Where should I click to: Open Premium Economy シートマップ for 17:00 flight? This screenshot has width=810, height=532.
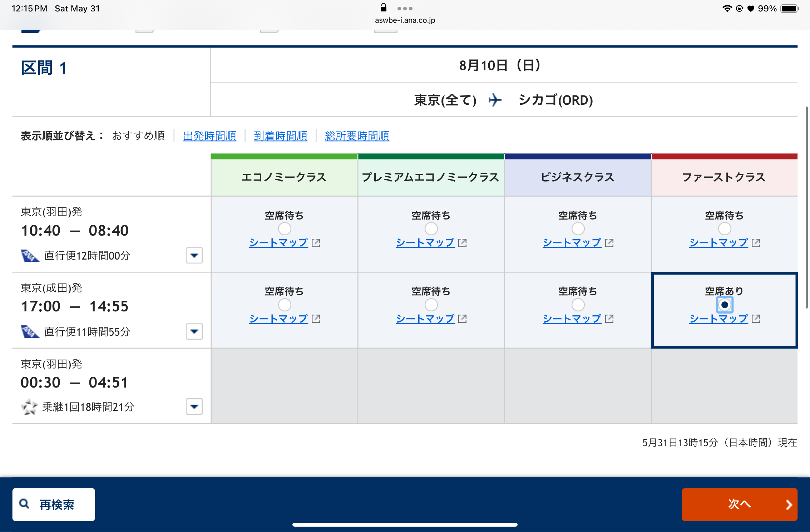coord(425,319)
